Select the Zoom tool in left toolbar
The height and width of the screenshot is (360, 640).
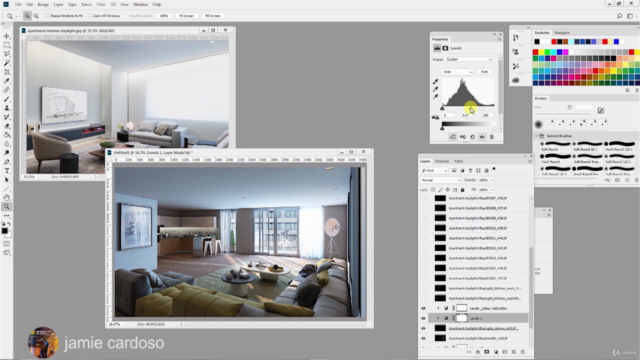(x=7, y=207)
